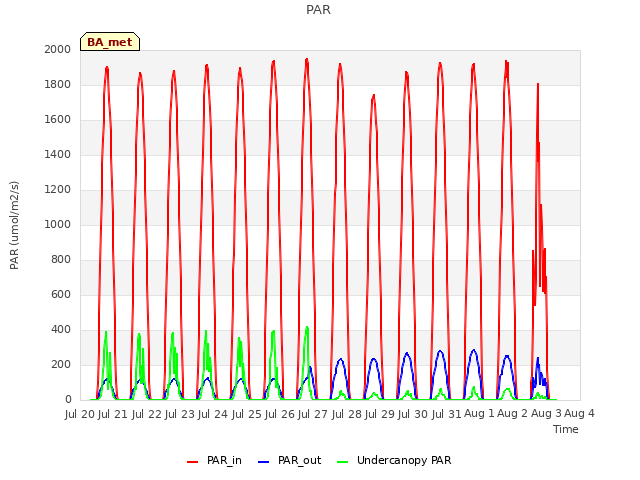Click the Aug 4 x-axis label
The height and width of the screenshot is (480, 640).
point(579,414)
